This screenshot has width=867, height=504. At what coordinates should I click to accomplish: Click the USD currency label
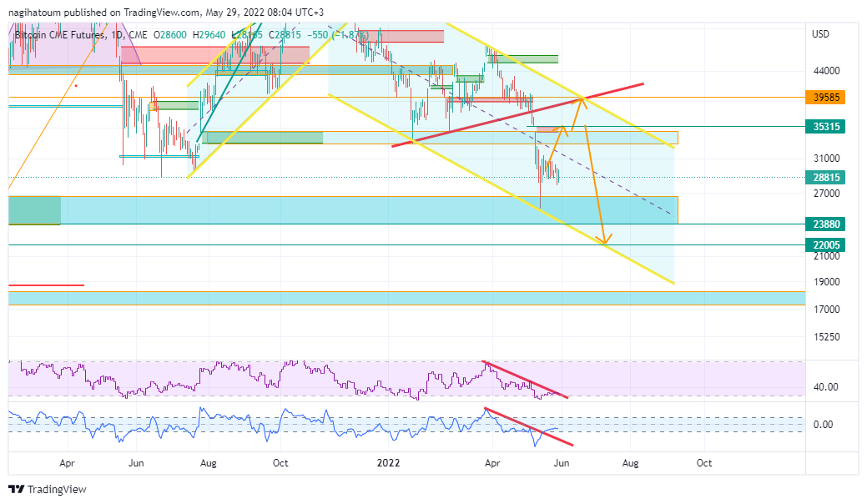point(820,34)
